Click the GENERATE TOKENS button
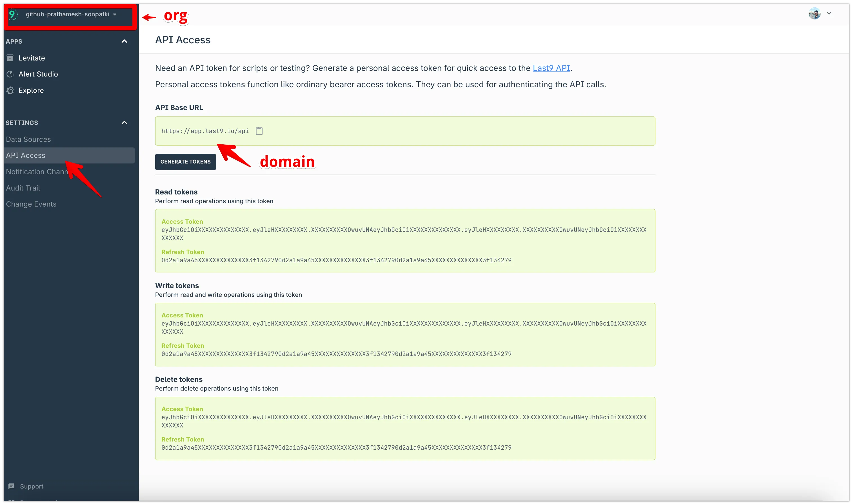Image resolution: width=852 pixels, height=504 pixels. point(185,162)
